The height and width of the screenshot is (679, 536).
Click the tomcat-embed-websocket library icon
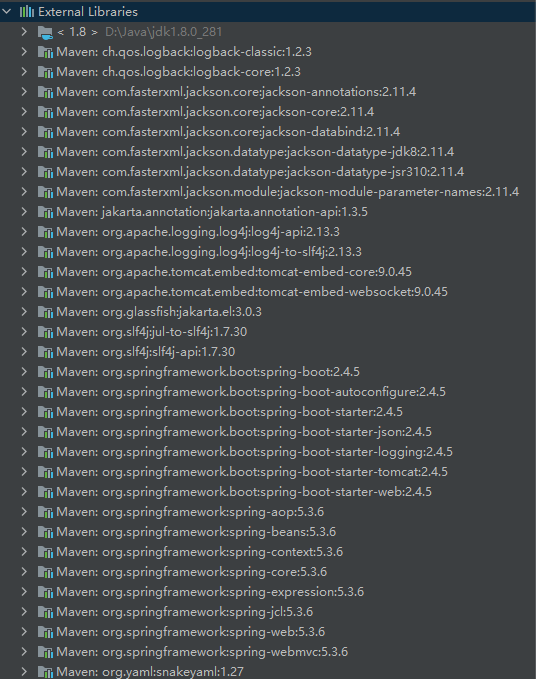(45, 292)
